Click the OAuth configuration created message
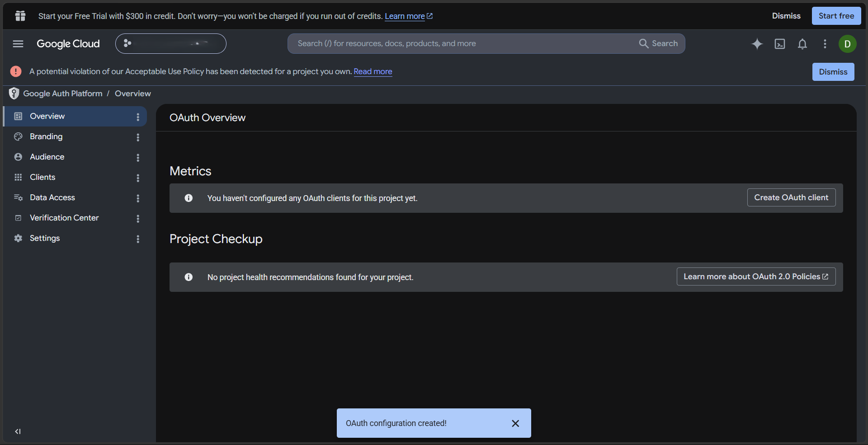 coord(396,423)
